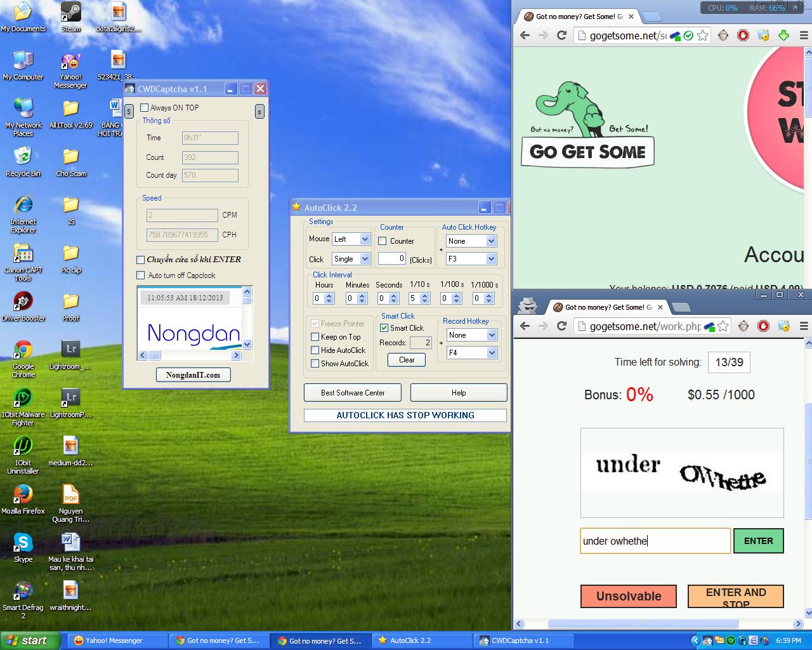Screen dimensions: 812x650
Task: Open the Skype desktop shortcut
Action: (23, 548)
